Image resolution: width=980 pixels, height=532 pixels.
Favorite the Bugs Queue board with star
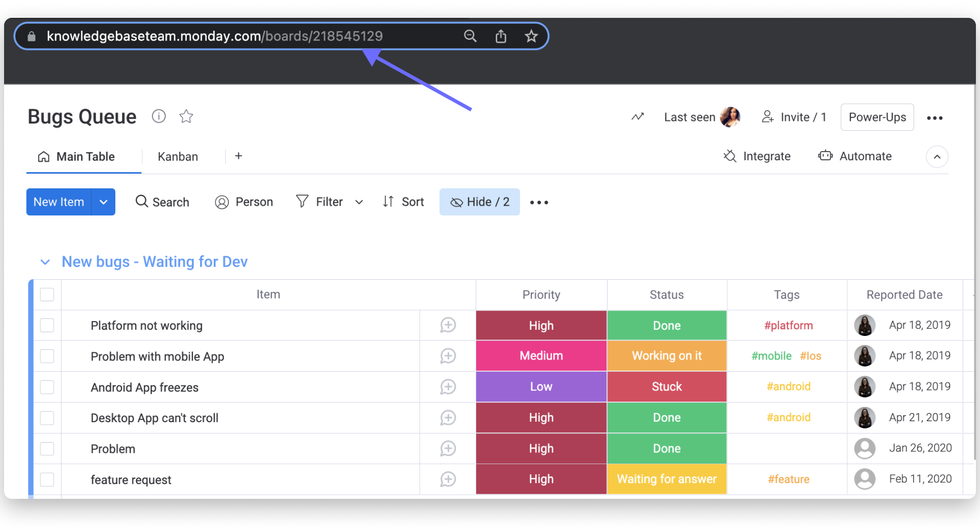click(186, 116)
